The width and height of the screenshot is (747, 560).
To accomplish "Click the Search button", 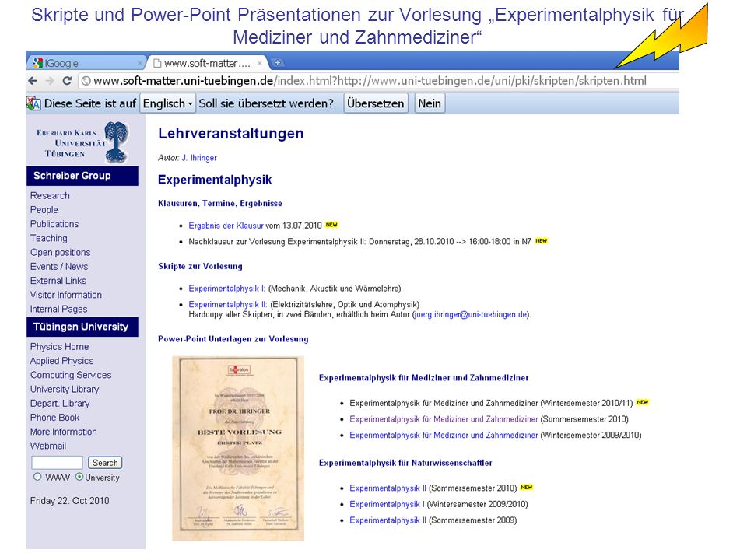I will (x=105, y=463).
